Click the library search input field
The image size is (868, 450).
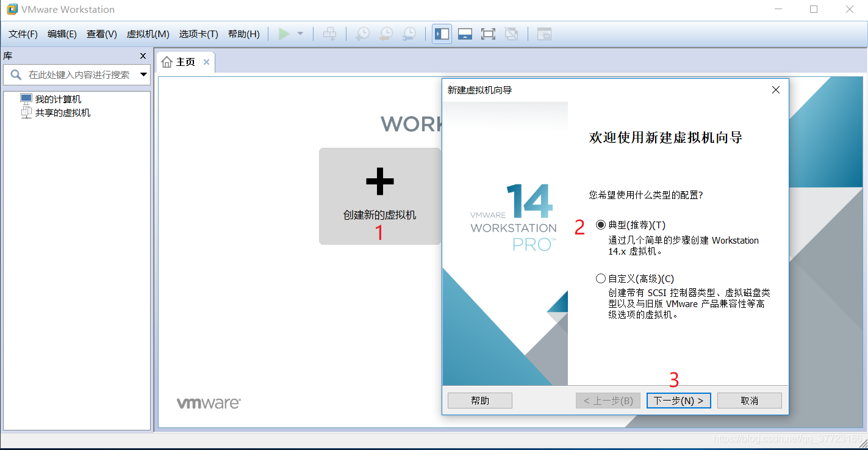(x=77, y=74)
